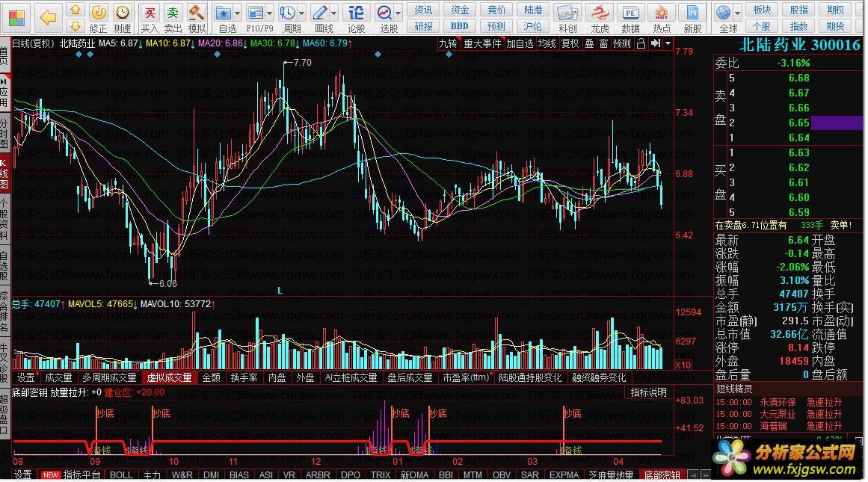Click the 08 month marker on timeline
Viewport: 868px width, 482px height.
[x=18, y=461]
